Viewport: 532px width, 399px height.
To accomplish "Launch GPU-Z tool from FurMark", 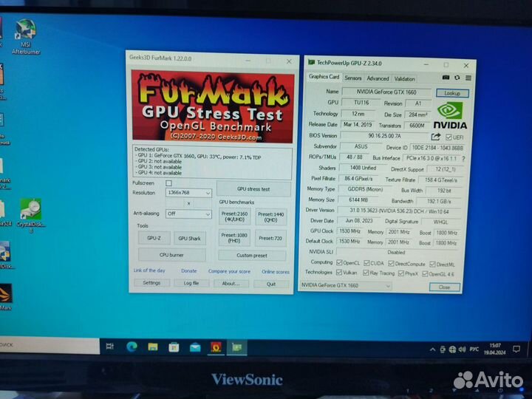I will [154, 238].
